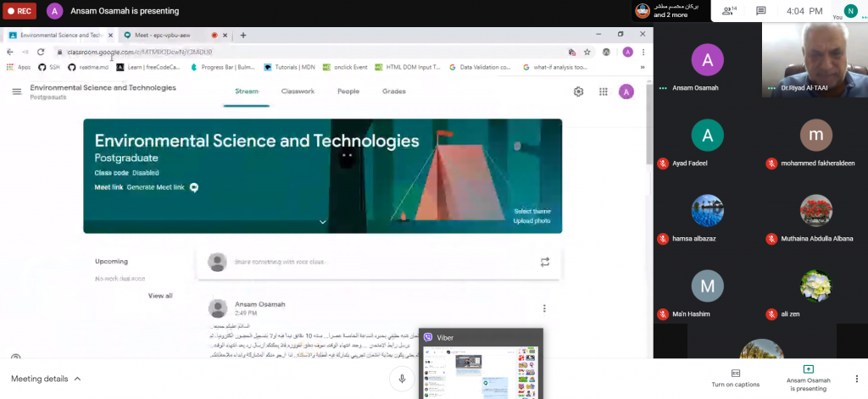Toggle the Meet microphone button
The image size is (868, 399).
click(x=402, y=380)
